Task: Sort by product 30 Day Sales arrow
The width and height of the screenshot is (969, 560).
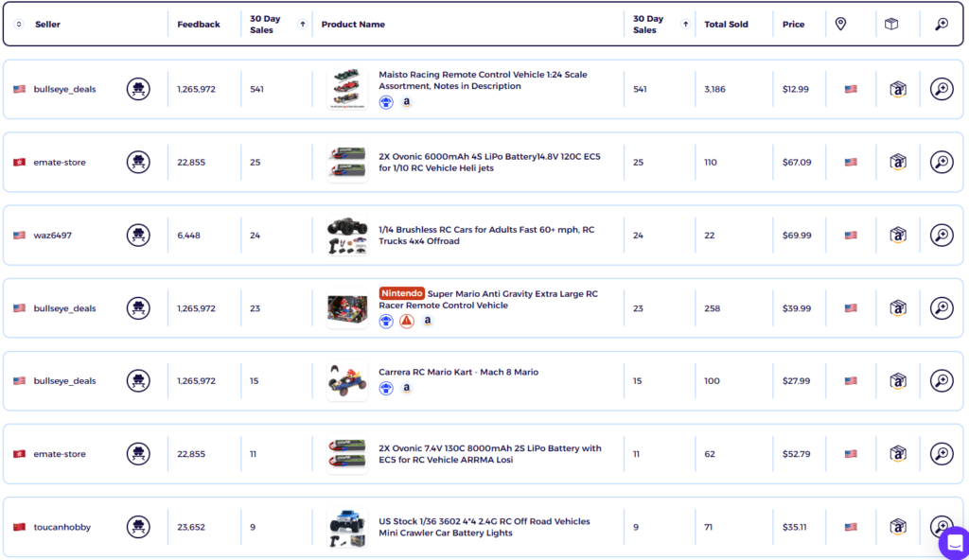Action: [685, 24]
